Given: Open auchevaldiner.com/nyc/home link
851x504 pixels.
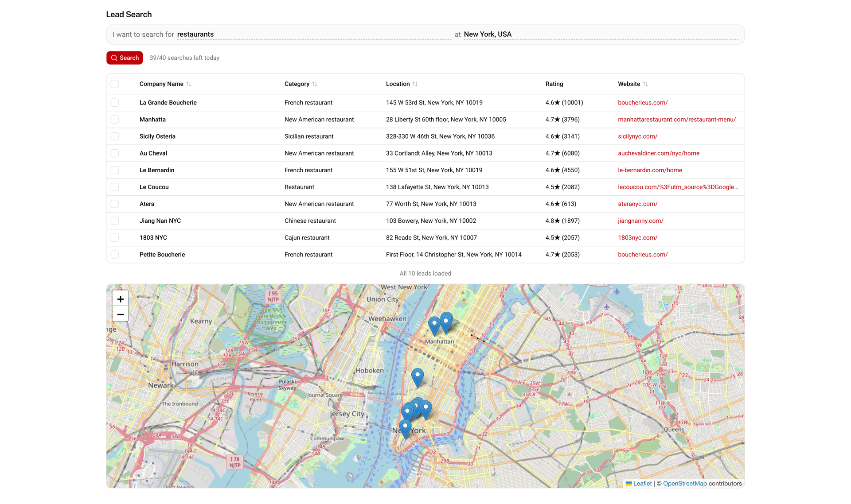Looking at the screenshot, I should tap(659, 153).
